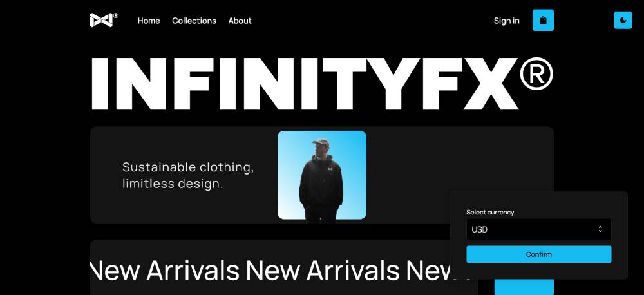Click the InfinityFX logo in the navbar
This screenshot has width=644, height=295.
(x=101, y=20)
